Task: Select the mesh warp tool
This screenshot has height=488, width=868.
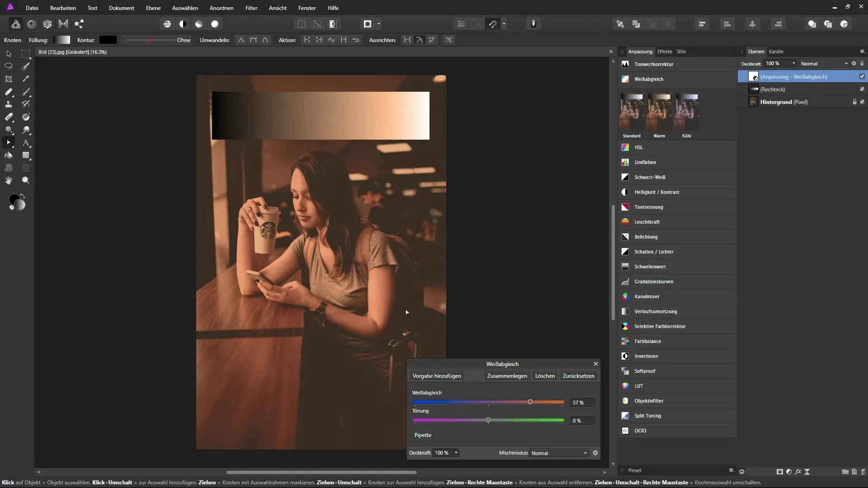Action: point(9,168)
